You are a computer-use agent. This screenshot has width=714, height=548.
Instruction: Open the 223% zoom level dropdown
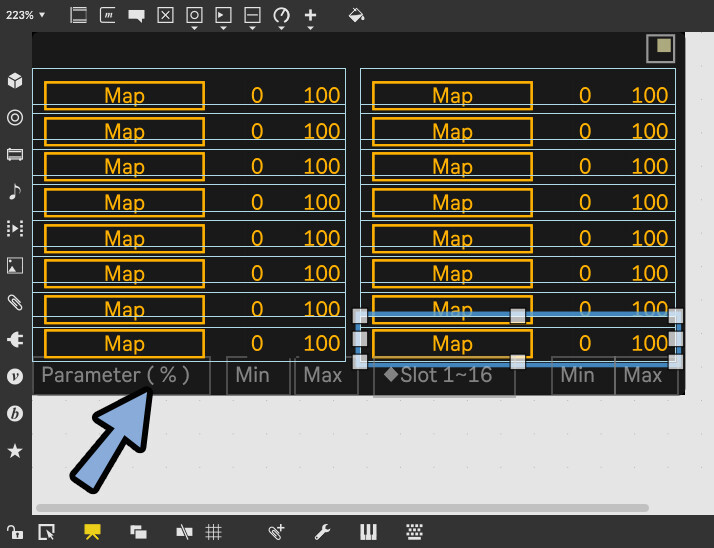pyautogui.click(x=25, y=15)
